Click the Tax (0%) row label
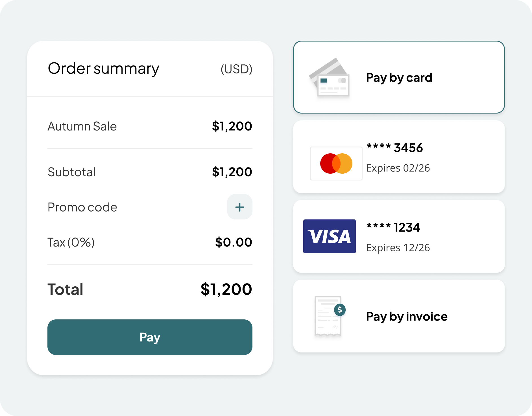 (x=71, y=242)
